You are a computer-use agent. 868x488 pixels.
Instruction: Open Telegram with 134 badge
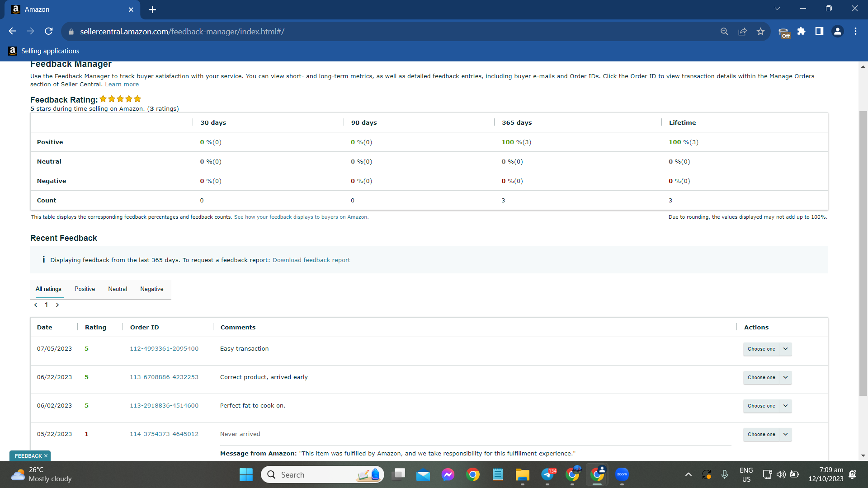tap(548, 475)
